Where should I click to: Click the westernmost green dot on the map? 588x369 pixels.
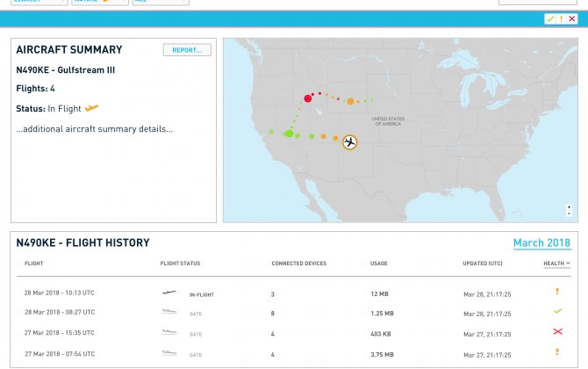[271, 132]
